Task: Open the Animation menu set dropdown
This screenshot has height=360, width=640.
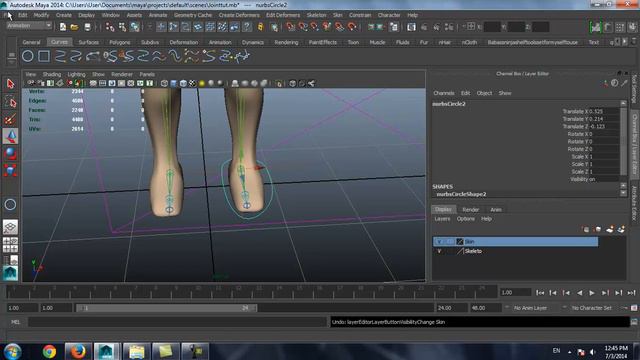Action: pyautogui.click(x=29, y=26)
